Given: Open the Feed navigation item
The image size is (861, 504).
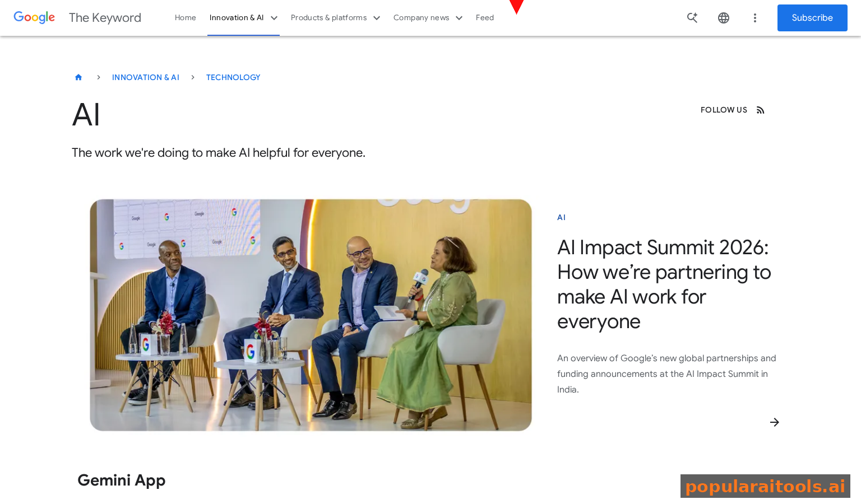Looking at the screenshot, I should point(484,17).
